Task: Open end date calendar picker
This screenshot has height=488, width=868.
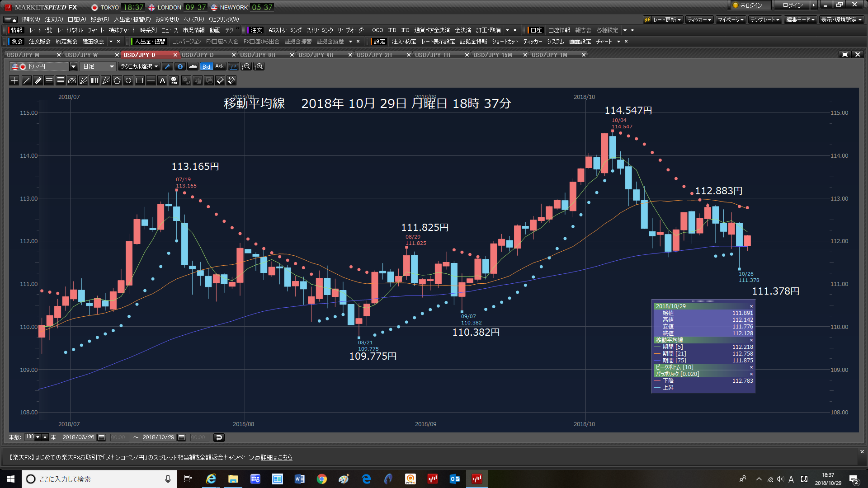Action: tap(182, 437)
